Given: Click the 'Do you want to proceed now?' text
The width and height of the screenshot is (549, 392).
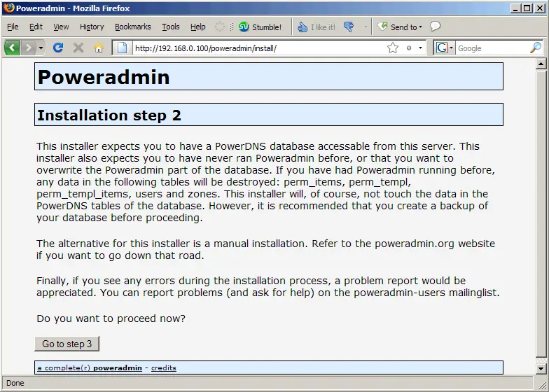Looking at the screenshot, I should tap(111, 318).
